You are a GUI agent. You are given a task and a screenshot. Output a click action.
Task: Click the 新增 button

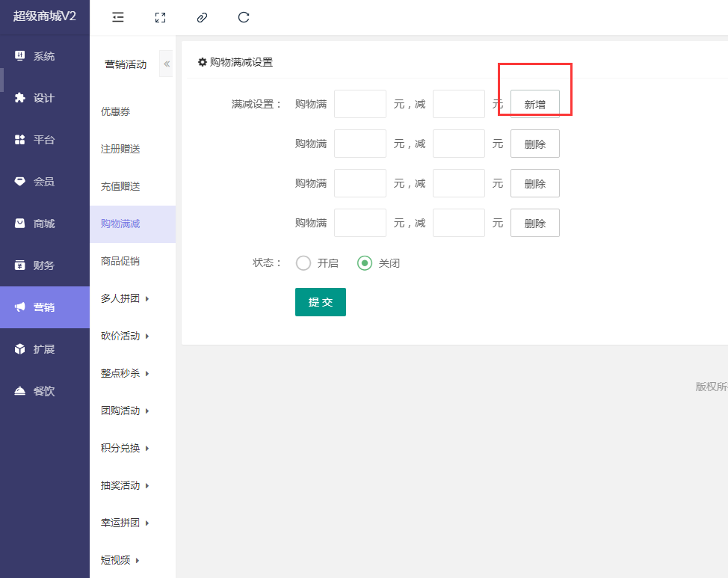(x=535, y=104)
